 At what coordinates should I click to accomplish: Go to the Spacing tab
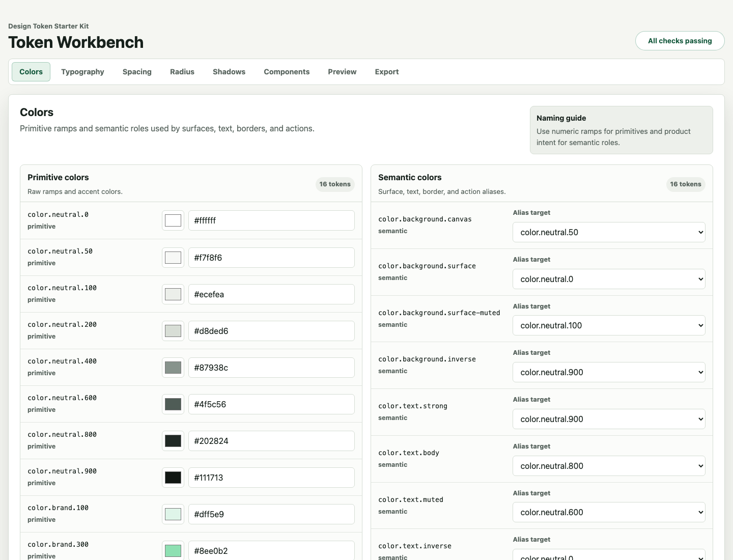tap(137, 72)
